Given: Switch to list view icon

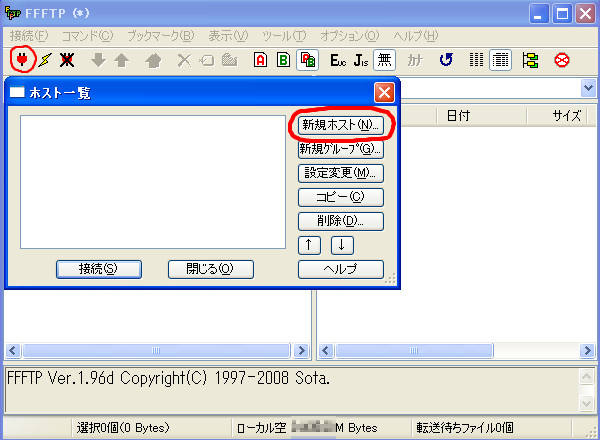Looking at the screenshot, I should point(476,60).
